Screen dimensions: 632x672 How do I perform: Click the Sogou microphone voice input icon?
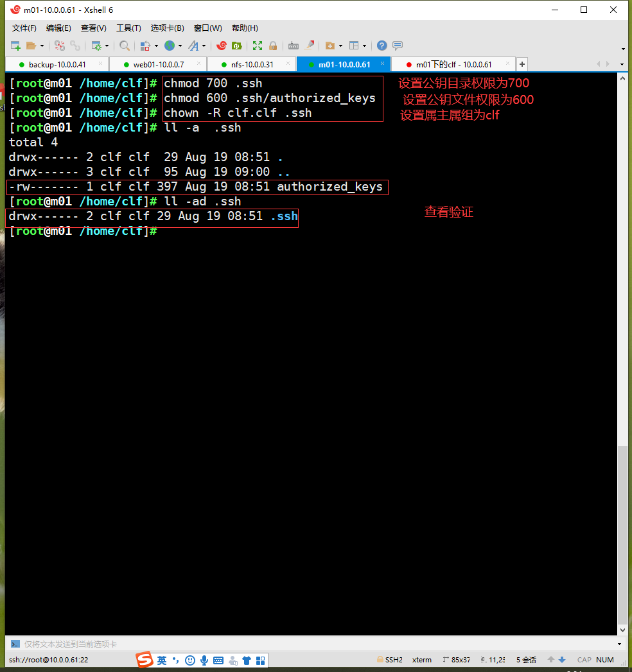click(x=204, y=660)
